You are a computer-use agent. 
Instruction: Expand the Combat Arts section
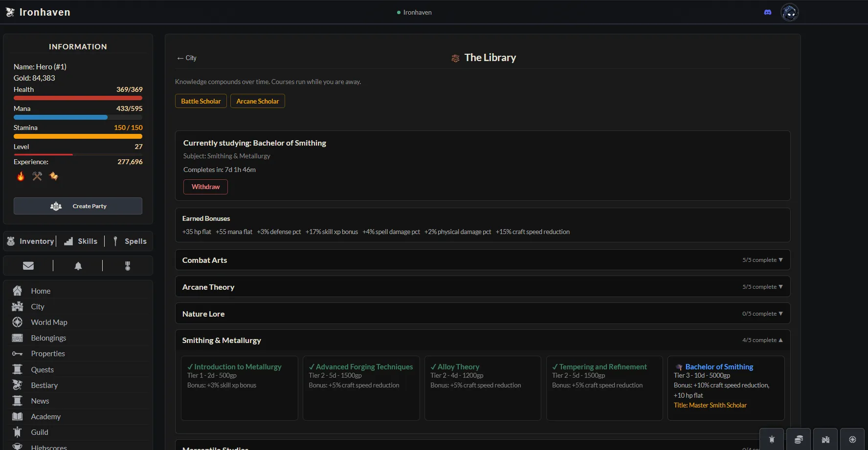pyautogui.click(x=483, y=260)
